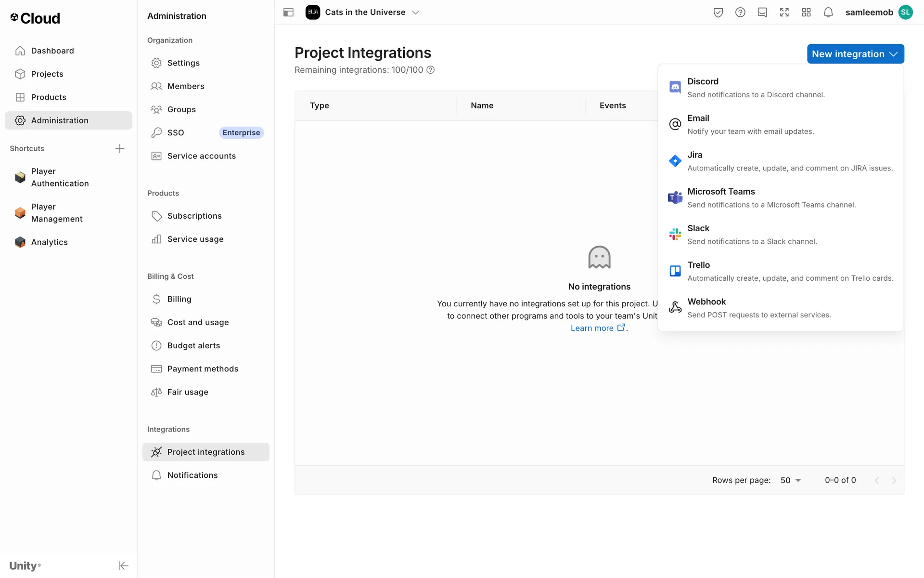Open the apps grid icon in header
Viewport: 924px width, 578px height.
tap(806, 13)
